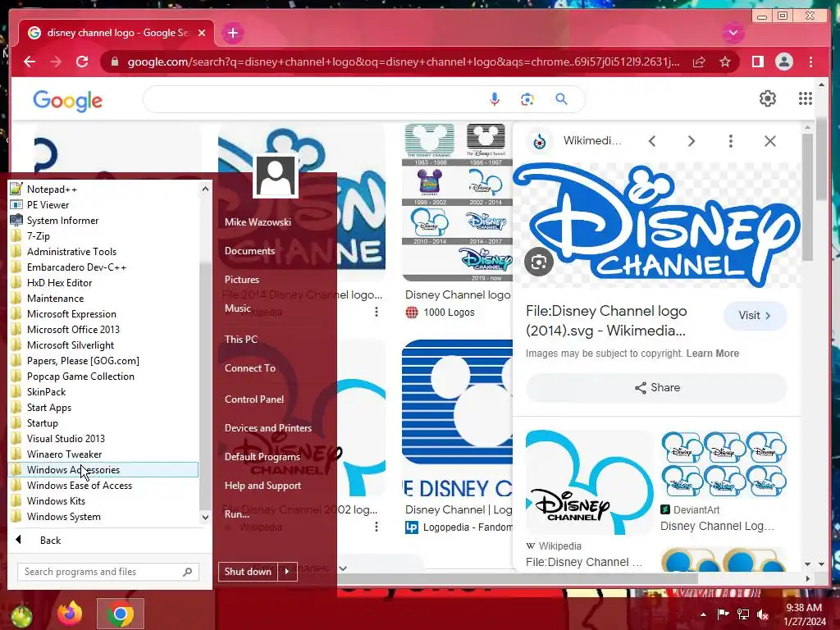Screen dimensions: 840x630
Task: Click Search programs and files box
Action: point(108,572)
